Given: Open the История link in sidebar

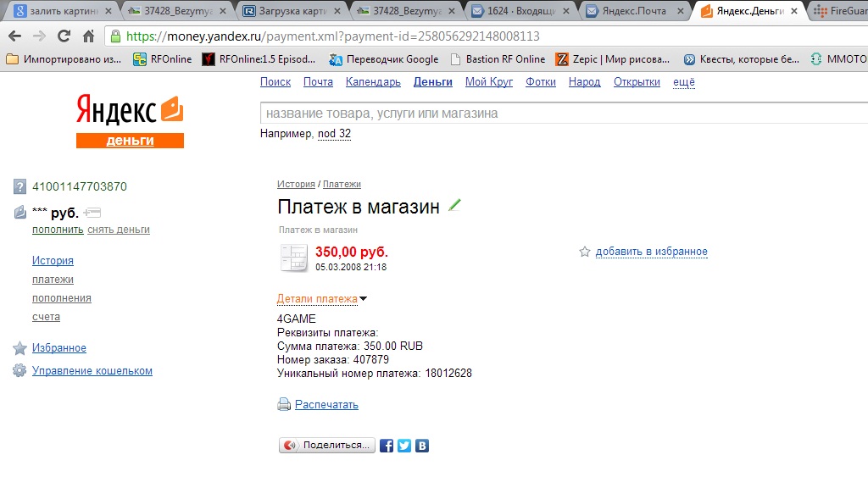Looking at the screenshot, I should click(x=53, y=261).
